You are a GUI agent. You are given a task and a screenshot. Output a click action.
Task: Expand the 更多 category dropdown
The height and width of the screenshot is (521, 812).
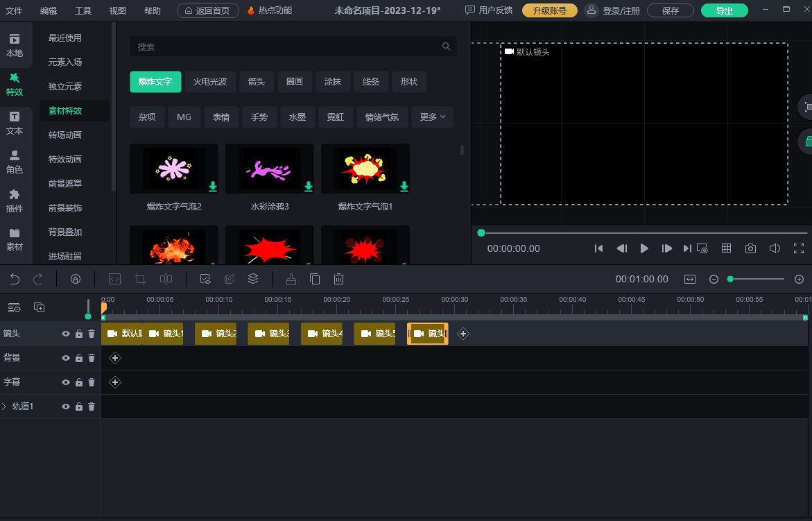click(432, 117)
